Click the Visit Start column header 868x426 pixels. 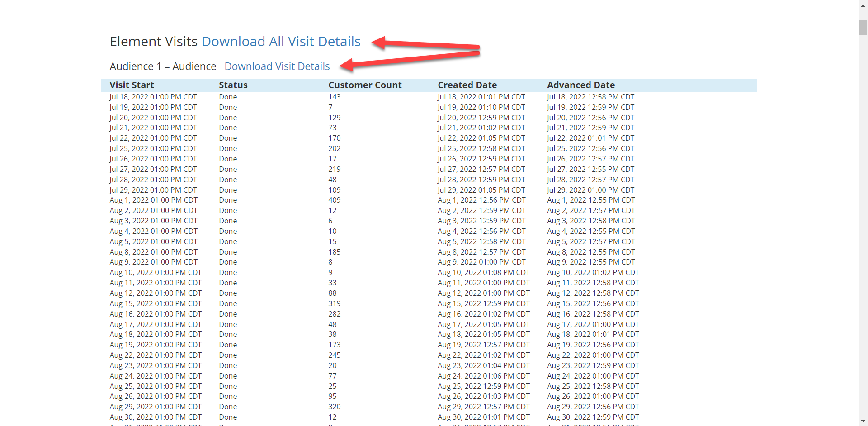coord(132,85)
